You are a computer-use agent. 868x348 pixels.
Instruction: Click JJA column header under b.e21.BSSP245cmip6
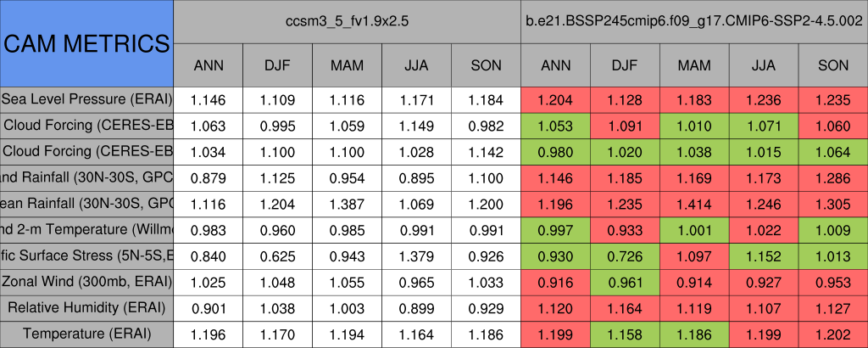click(764, 65)
